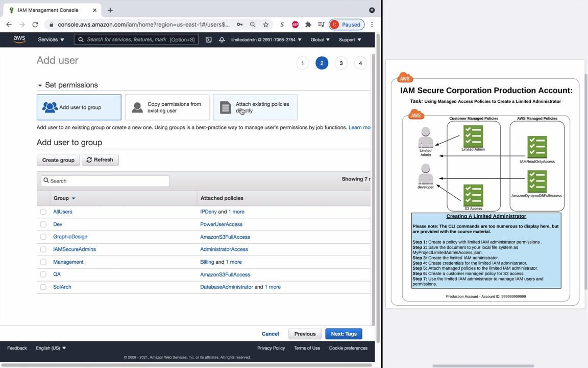The width and height of the screenshot is (588, 368).
Task: Click the Next: Tags button
Action: tap(344, 334)
